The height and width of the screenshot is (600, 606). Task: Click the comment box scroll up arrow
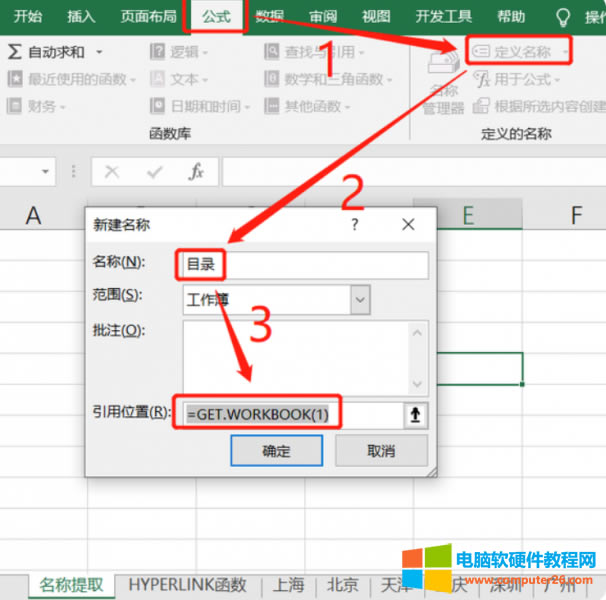pos(417,332)
